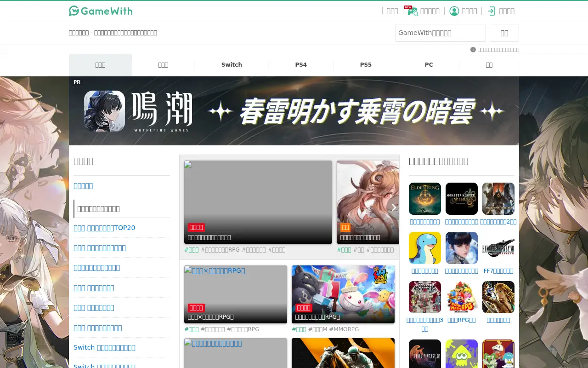Click the GameWith logo
Screen dimensions: 588x368
pos(101,11)
